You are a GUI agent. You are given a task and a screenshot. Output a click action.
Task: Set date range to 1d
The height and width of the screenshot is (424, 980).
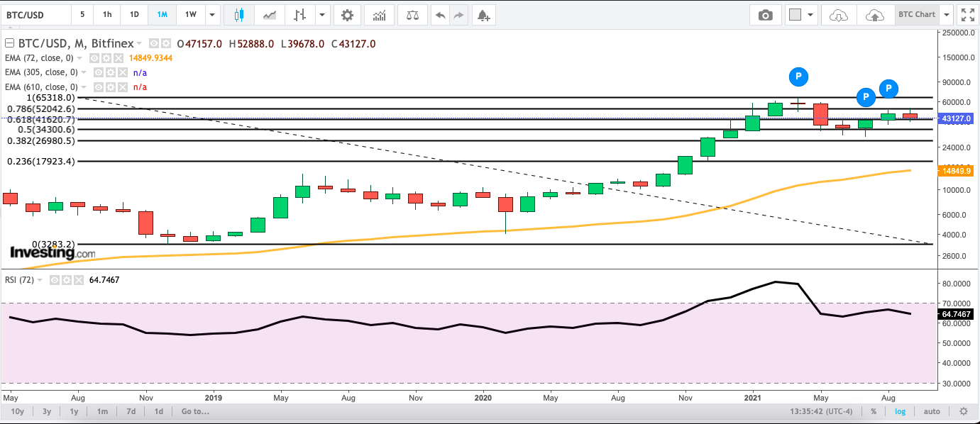[159, 411]
